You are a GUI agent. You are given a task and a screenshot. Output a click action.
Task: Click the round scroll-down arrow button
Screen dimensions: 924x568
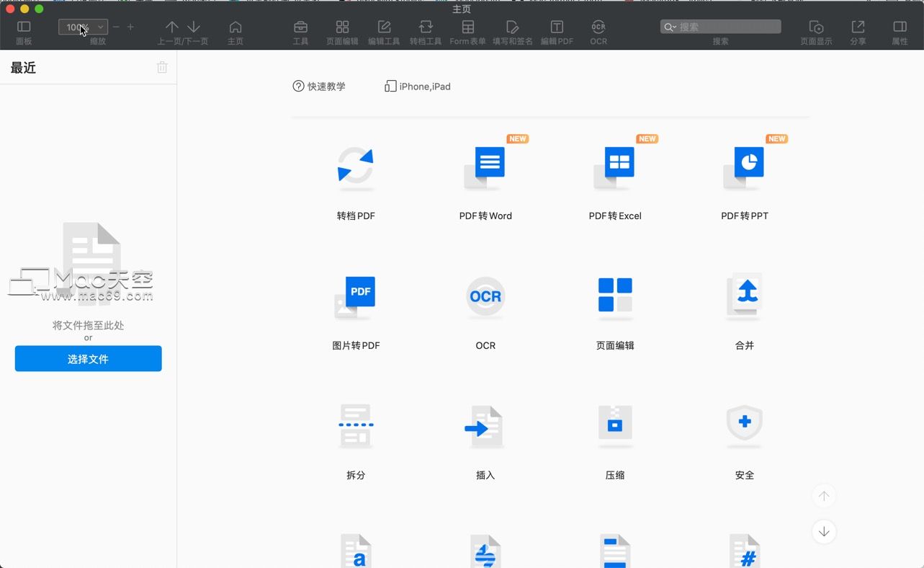(824, 532)
